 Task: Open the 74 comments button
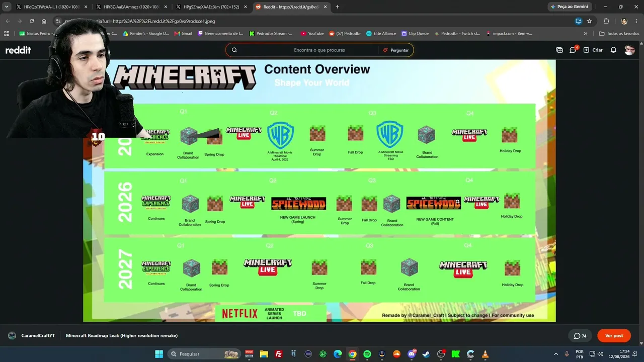coord(580,335)
